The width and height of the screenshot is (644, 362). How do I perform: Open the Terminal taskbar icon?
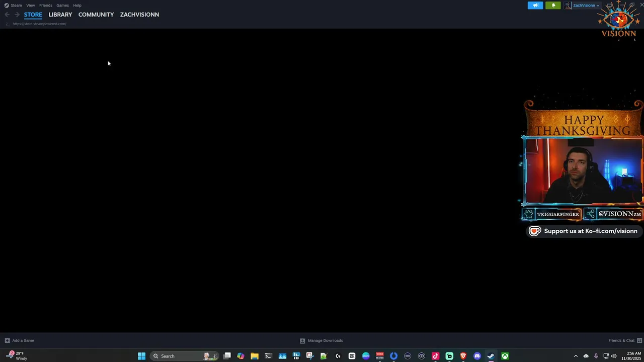pos(269,356)
